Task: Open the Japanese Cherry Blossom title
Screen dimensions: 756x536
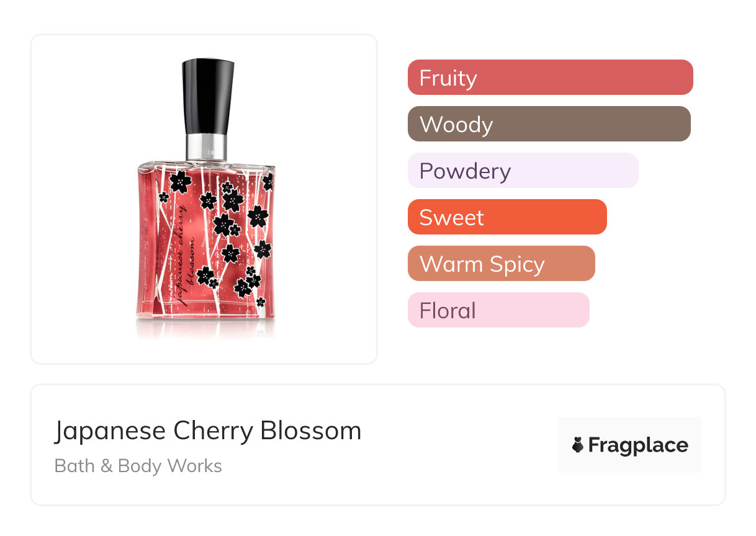Action: tap(208, 431)
